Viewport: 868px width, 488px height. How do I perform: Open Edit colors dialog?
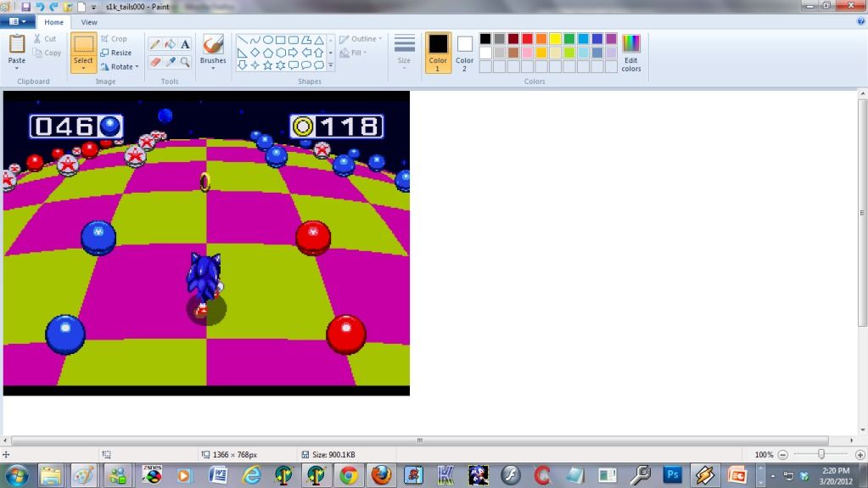pos(631,53)
